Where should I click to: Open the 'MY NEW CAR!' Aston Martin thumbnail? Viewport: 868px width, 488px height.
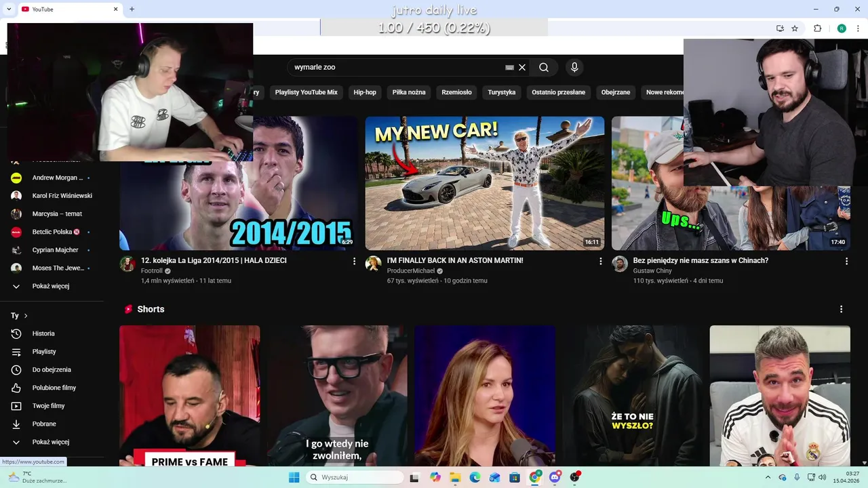[x=485, y=183]
